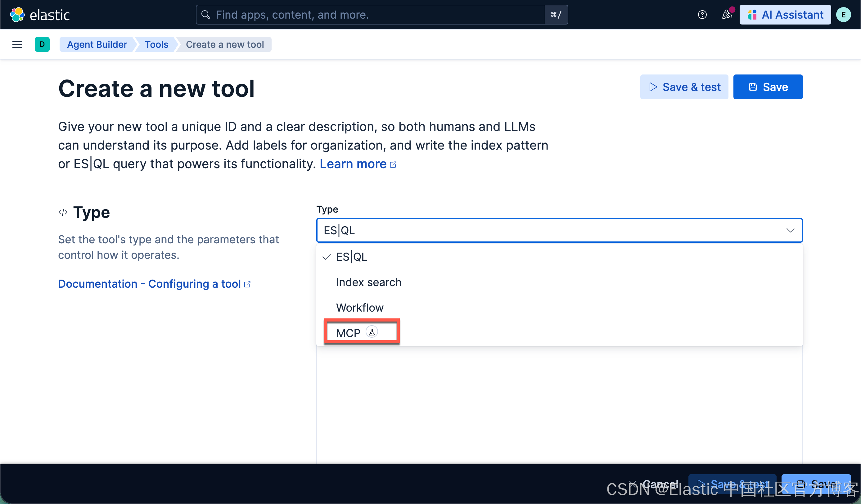
Task: Open the newsfeed celebration icon
Action: (x=727, y=15)
